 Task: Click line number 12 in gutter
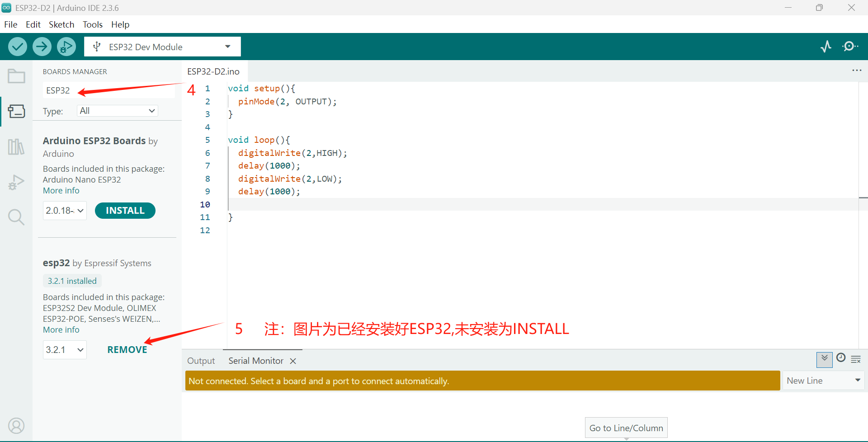205,230
